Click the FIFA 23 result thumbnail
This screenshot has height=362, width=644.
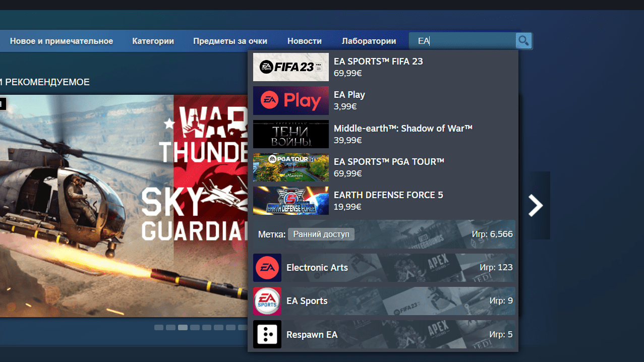pyautogui.click(x=291, y=67)
